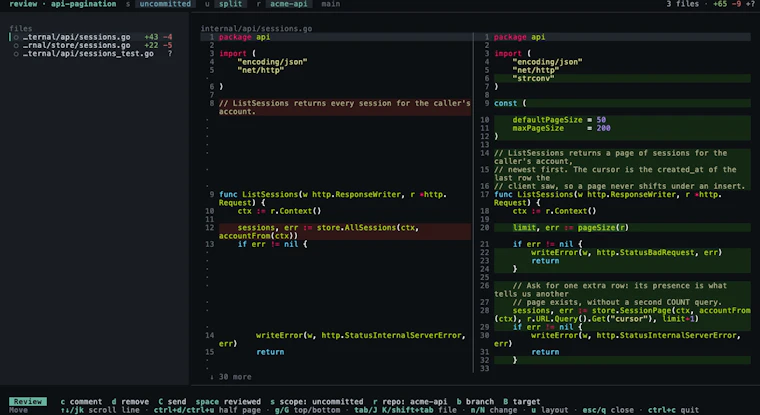Click the 'tab/J K/shift+tab file' hint

coord(405,410)
